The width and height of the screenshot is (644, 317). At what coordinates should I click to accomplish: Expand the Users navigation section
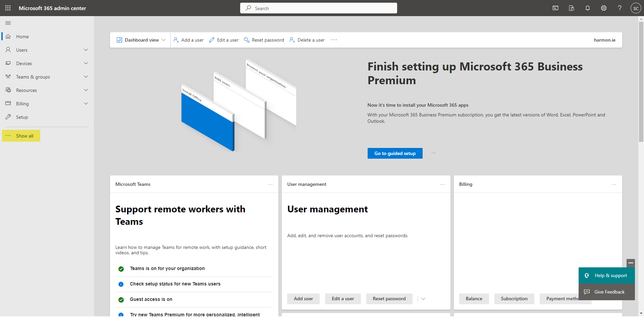click(x=86, y=50)
